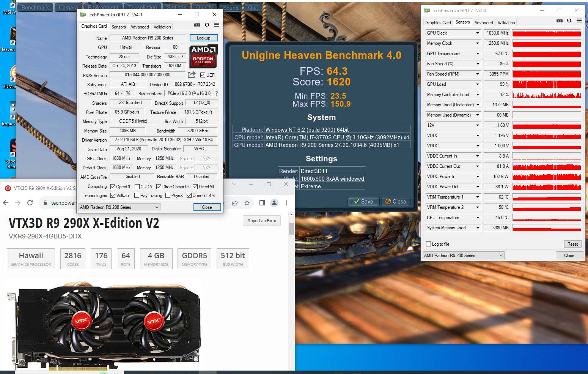588x374 pixels.
Task: Open the Fan Speed (RPM) sensor dropdown
Action: [478, 74]
